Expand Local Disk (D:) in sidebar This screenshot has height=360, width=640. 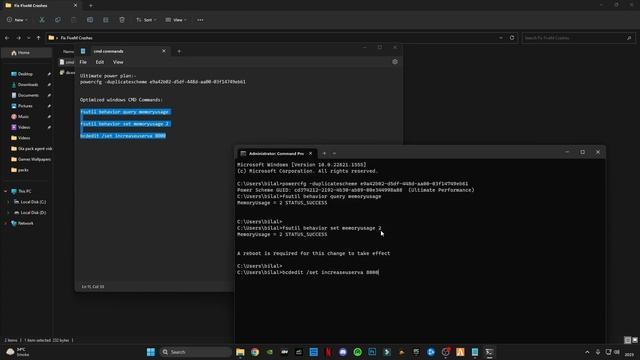(x=8, y=212)
